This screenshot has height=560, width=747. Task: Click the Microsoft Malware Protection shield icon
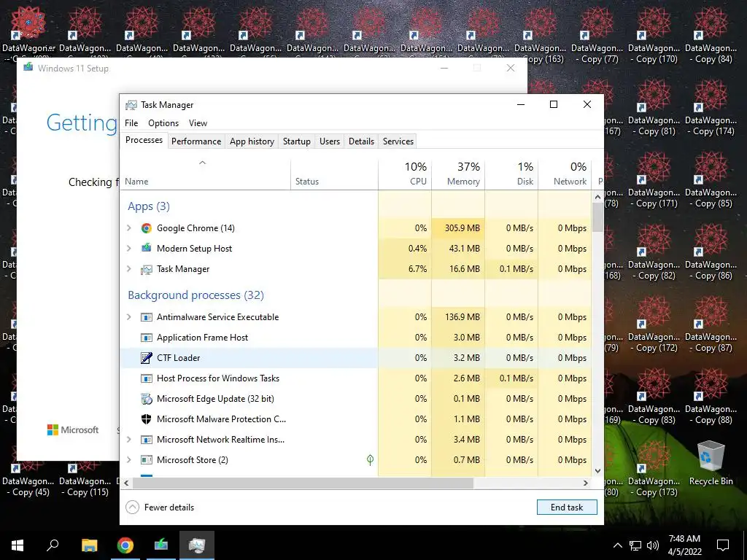146,419
